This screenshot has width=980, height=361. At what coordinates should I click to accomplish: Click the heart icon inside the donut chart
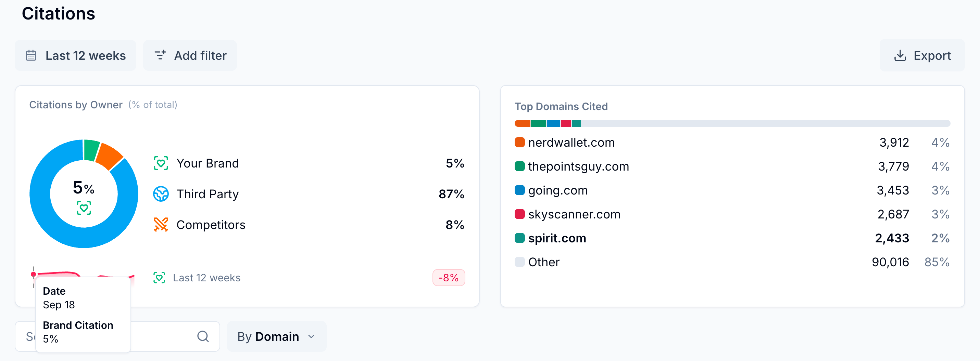(84, 208)
